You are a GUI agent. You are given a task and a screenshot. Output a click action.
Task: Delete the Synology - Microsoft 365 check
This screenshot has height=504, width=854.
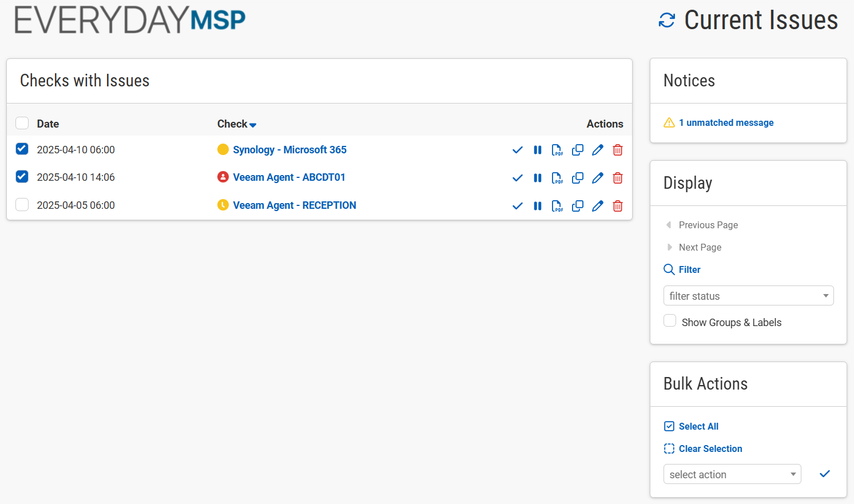[x=617, y=150]
